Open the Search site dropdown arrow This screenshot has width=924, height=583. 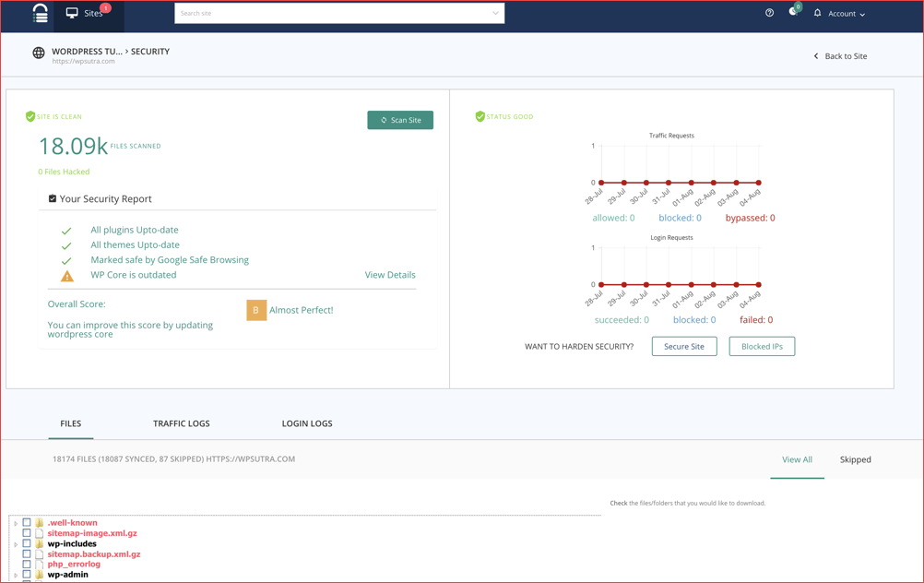(495, 13)
